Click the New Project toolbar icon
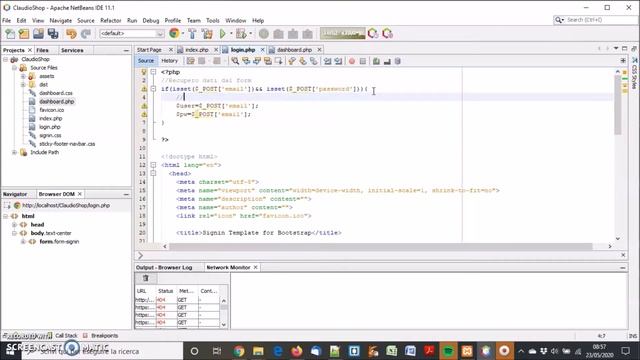 click(24, 33)
